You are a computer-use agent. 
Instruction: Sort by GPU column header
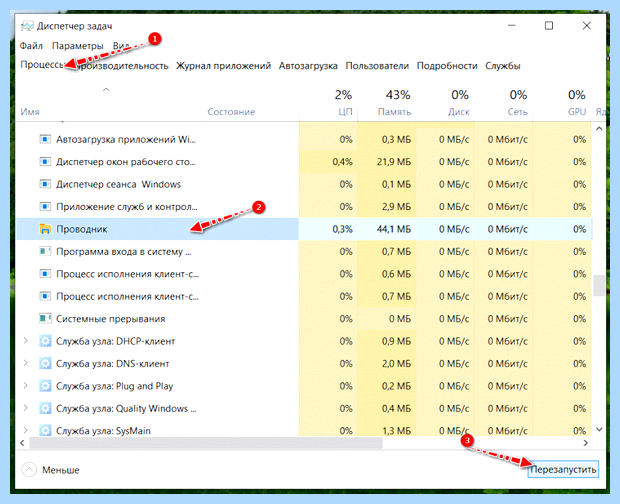(x=577, y=112)
